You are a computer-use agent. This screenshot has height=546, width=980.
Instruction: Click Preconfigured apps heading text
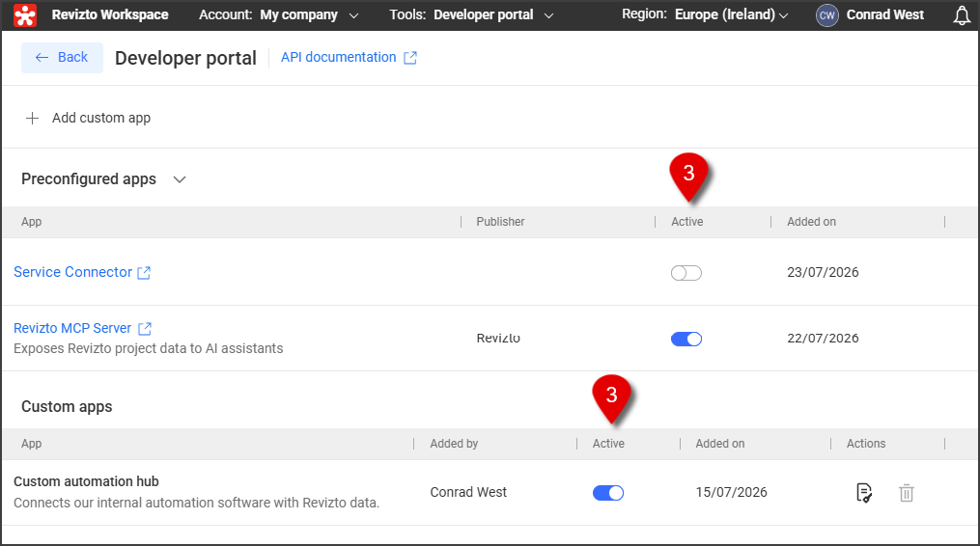89,179
